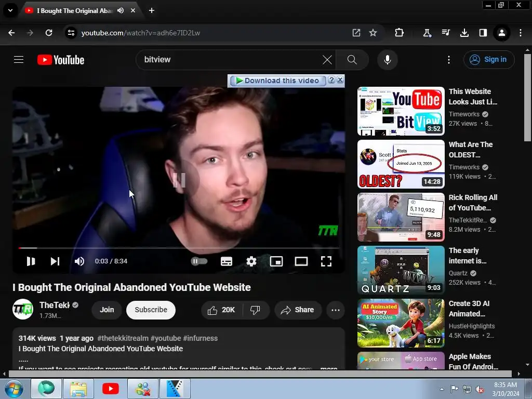Image resolution: width=532 pixels, height=399 pixels.
Task: Enter full screen mode
Action: point(326,261)
